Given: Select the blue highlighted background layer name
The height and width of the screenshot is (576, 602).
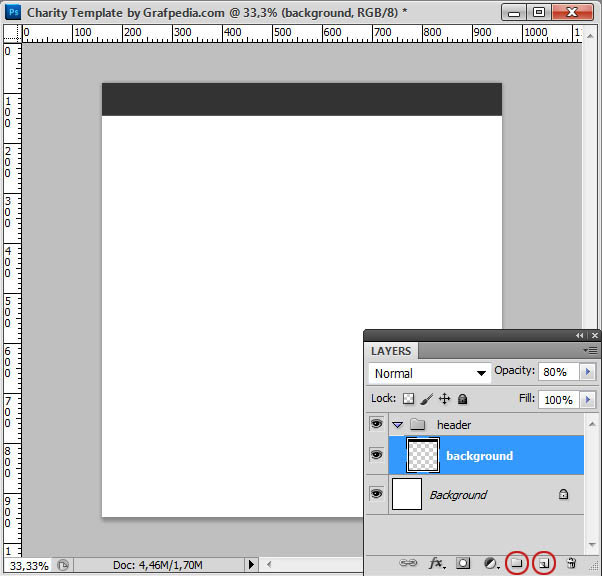Looking at the screenshot, I should tap(479, 456).
